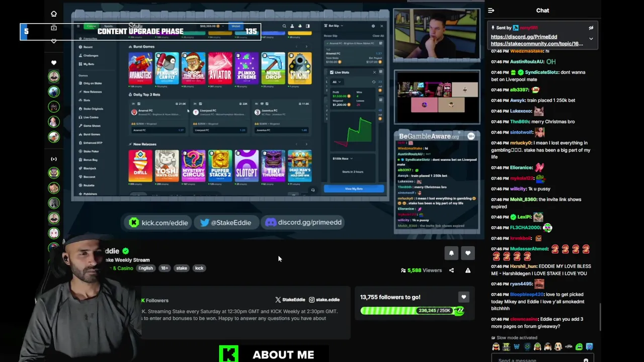The image size is (644, 362).
Task: Collapse the chat panel with arrow icon
Action: (491, 11)
